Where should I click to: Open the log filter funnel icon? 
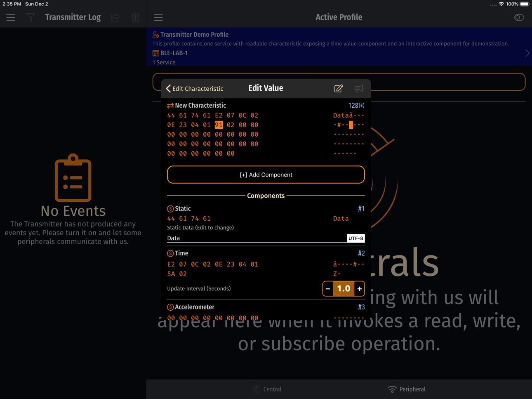31,17
